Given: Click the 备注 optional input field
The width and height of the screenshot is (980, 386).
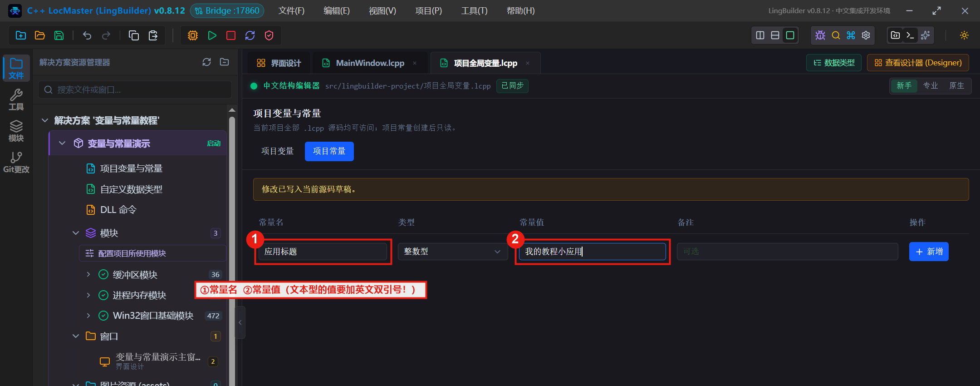Looking at the screenshot, I should (787, 252).
